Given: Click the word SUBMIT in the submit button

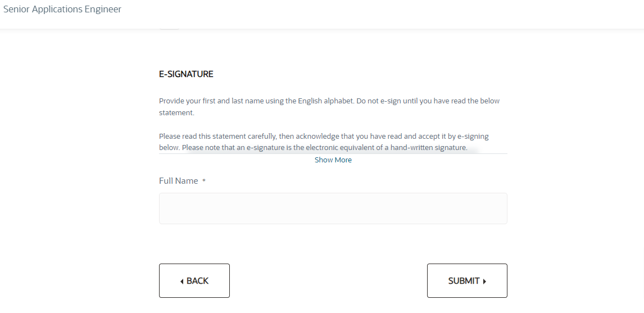Looking at the screenshot, I should coord(464,281).
